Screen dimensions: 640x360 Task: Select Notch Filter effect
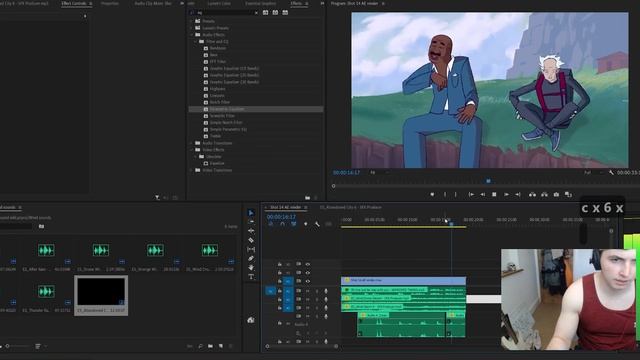[220, 102]
